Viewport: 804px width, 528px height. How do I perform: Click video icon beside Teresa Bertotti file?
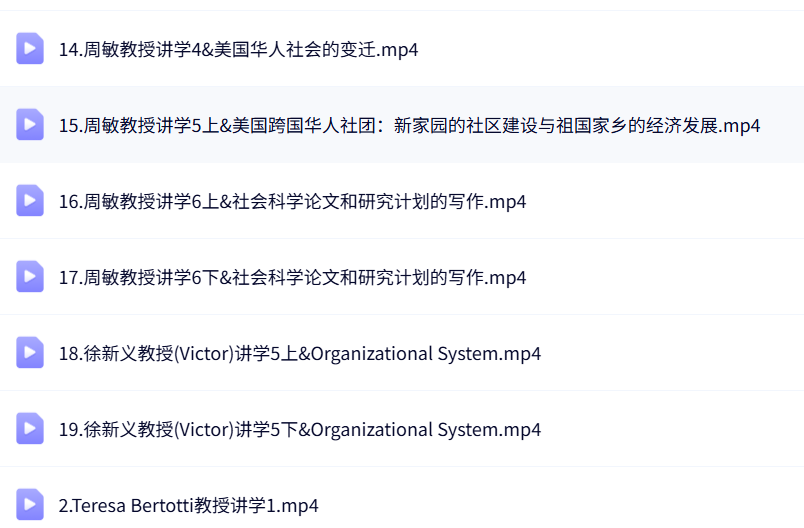(x=30, y=504)
